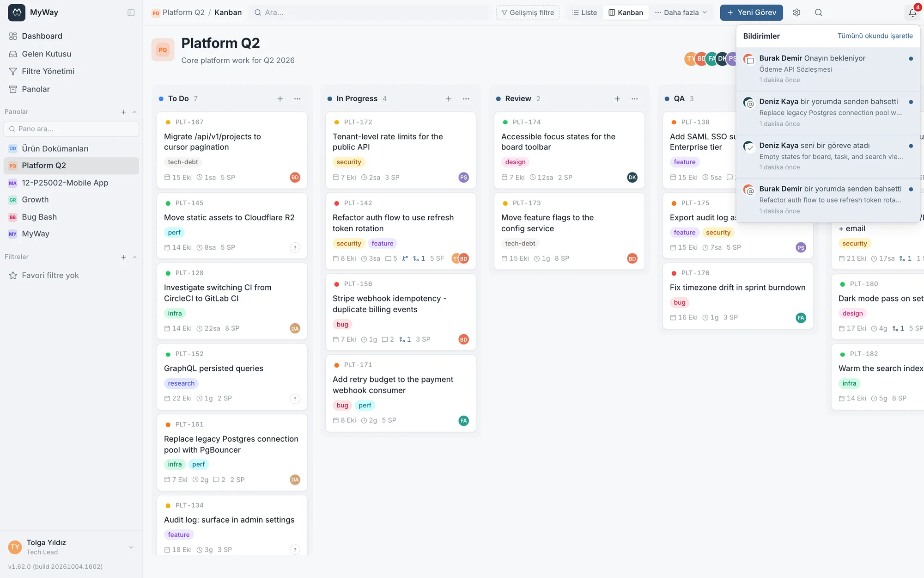The image size is (924, 578).
Task: Open the To Do column options menu
Action: point(298,98)
